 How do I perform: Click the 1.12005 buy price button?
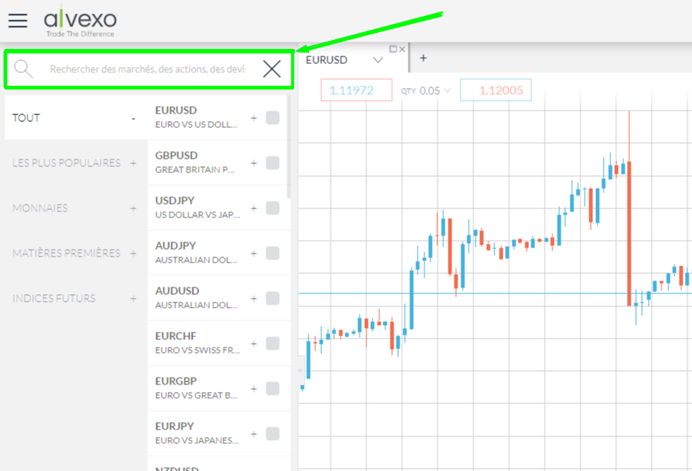(494, 91)
